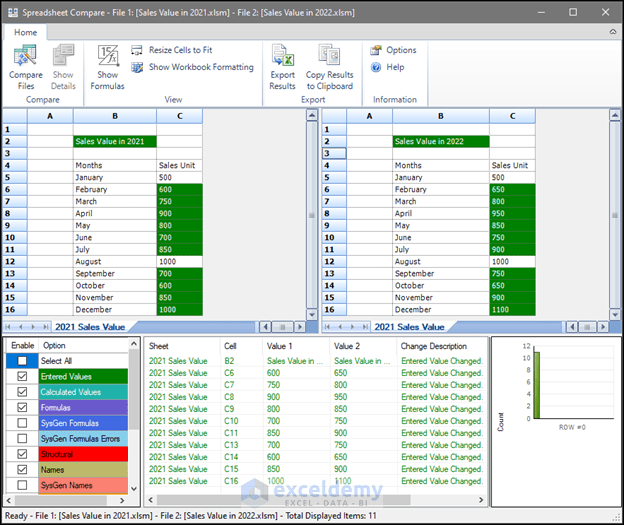Click the green bar in the count chart
This screenshot has width=624, height=525.
click(537, 385)
